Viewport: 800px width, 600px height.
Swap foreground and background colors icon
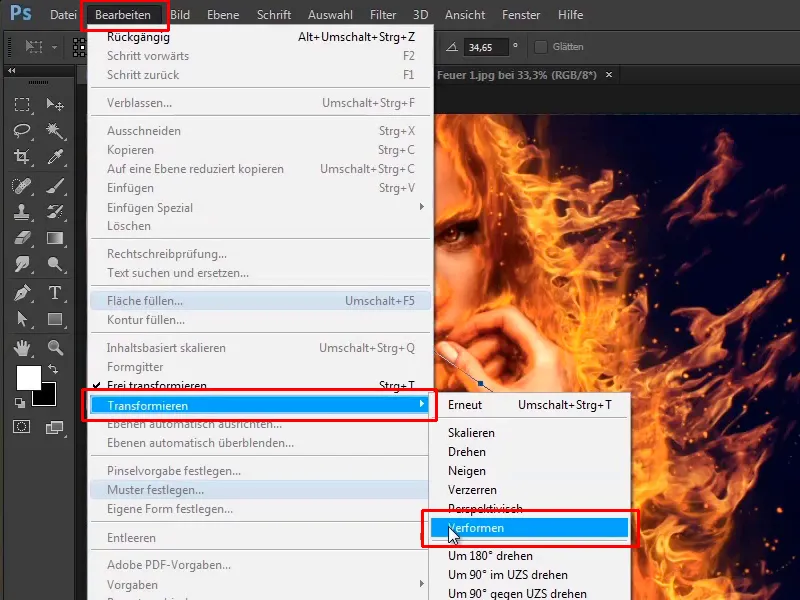coord(53,368)
